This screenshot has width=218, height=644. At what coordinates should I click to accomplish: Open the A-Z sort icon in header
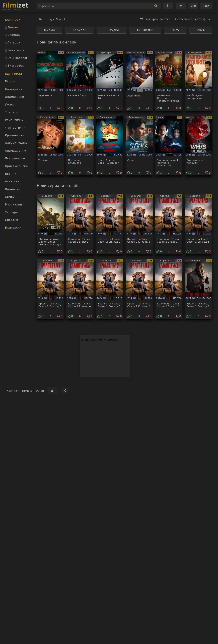click(168, 6)
